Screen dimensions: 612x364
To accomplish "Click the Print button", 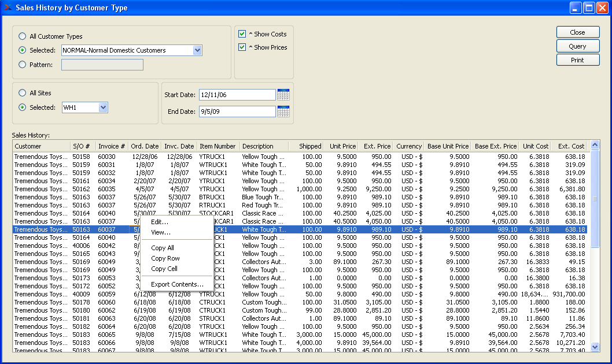I will [577, 60].
